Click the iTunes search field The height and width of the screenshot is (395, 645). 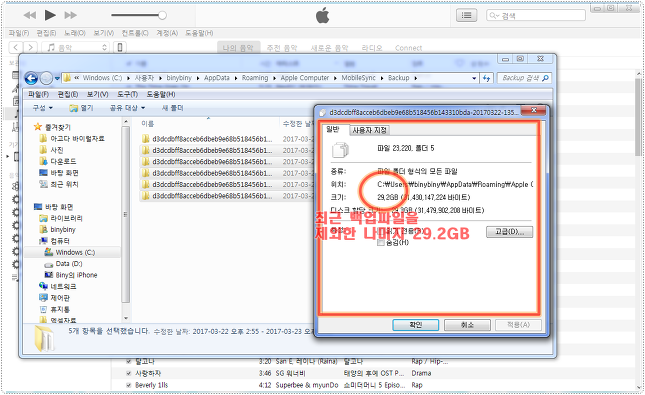tap(536, 16)
